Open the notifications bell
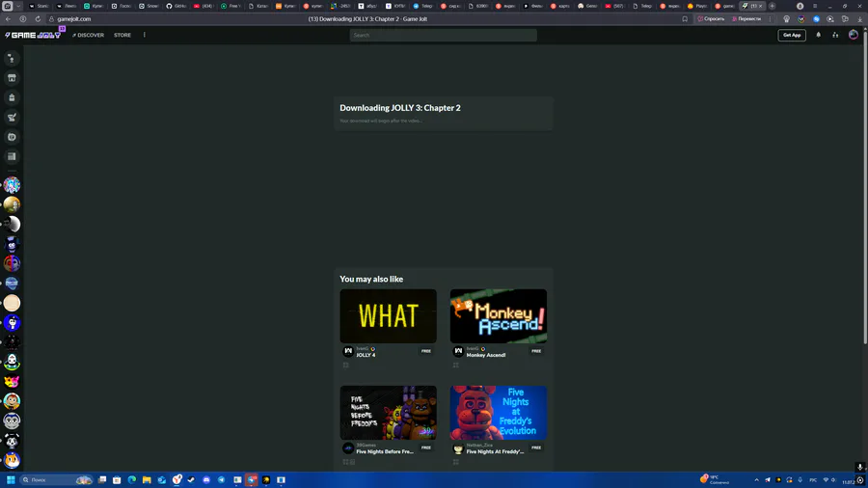 click(x=818, y=35)
